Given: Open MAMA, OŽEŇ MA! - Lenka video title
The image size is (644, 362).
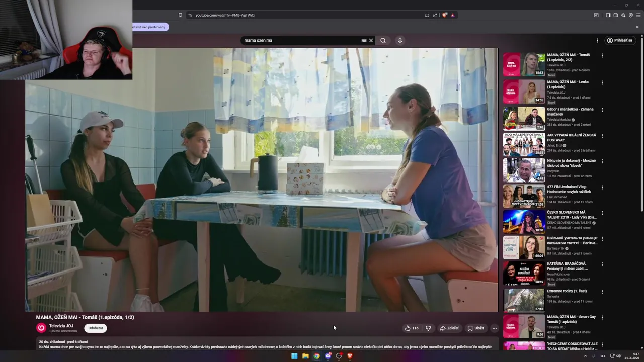Looking at the screenshot, I should (568, 84).
